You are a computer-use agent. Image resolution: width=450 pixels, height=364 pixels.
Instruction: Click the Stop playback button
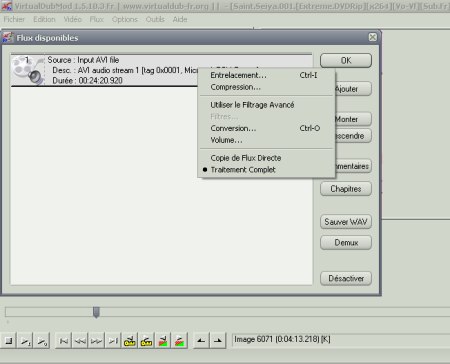[9, 341]
